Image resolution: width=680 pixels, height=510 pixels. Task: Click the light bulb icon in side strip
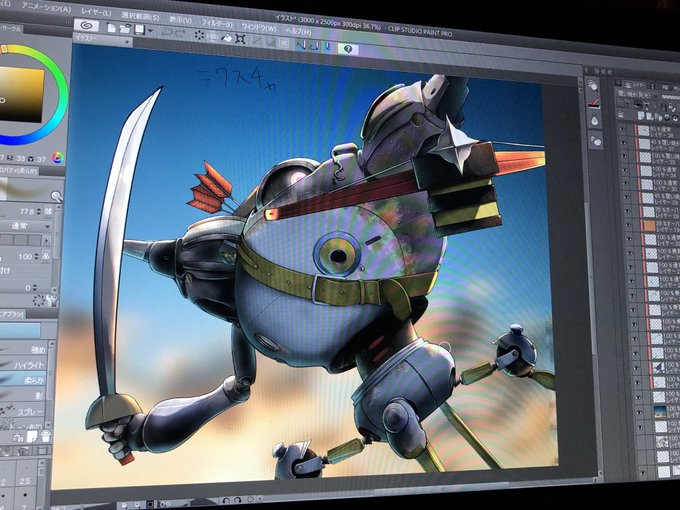click(595, 121)
